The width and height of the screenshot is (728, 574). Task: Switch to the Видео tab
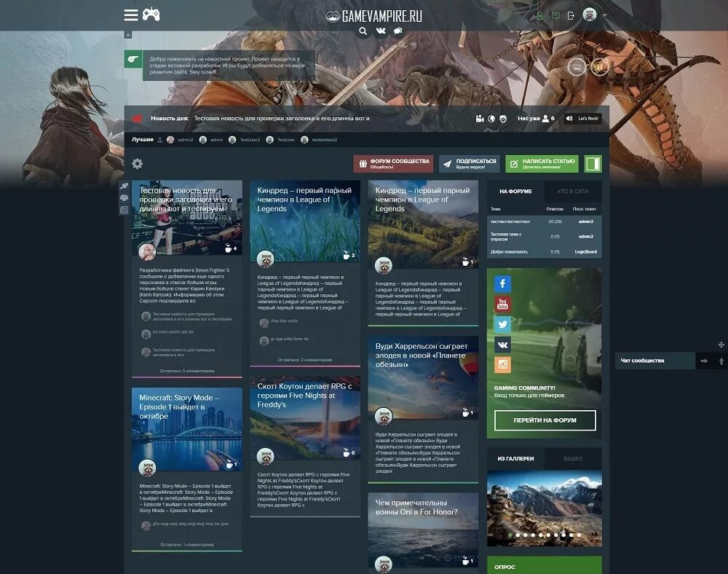pos(573,458)
